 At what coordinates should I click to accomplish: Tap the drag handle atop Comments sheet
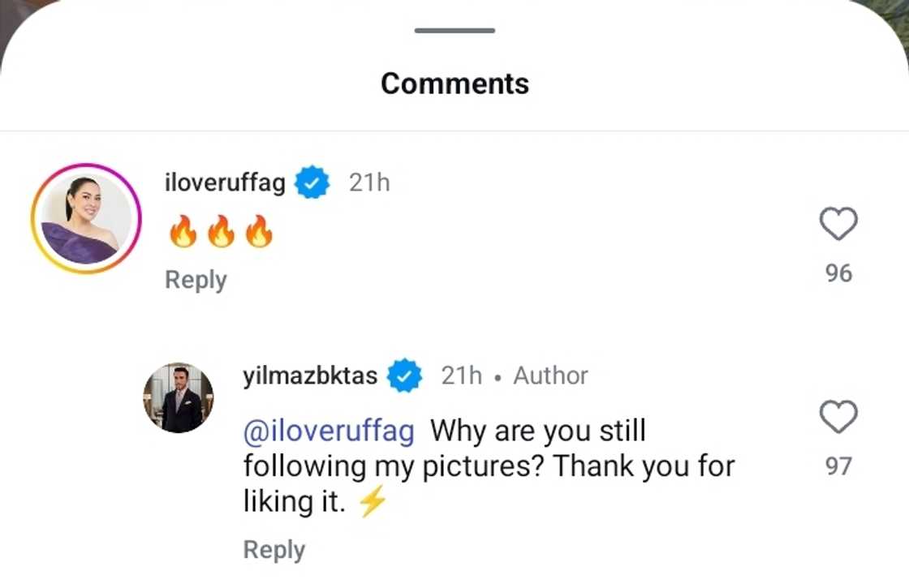(x=454, y=31)
